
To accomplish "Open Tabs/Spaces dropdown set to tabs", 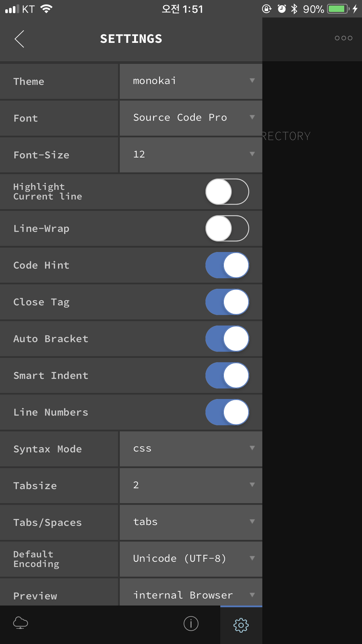I will point(191,522).
